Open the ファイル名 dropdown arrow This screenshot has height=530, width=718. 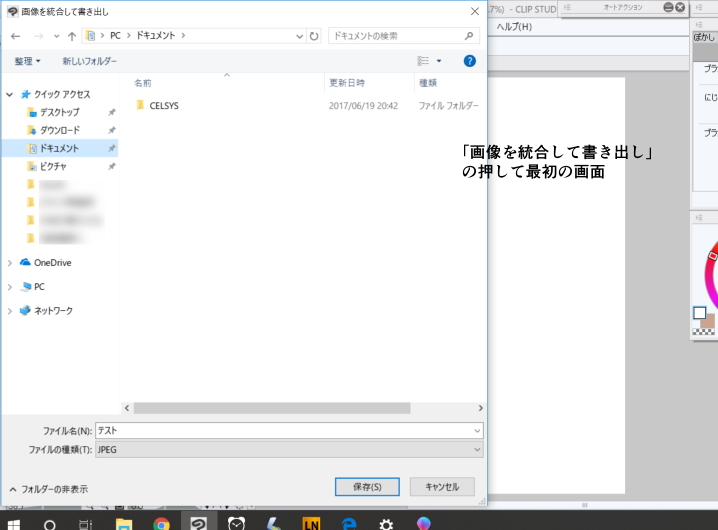point(477,431)
